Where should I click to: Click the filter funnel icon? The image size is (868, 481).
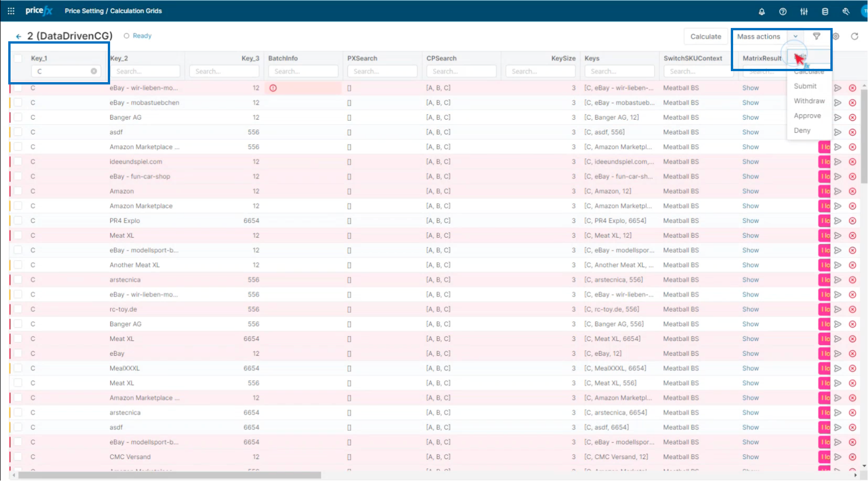(x=817, y=36)
